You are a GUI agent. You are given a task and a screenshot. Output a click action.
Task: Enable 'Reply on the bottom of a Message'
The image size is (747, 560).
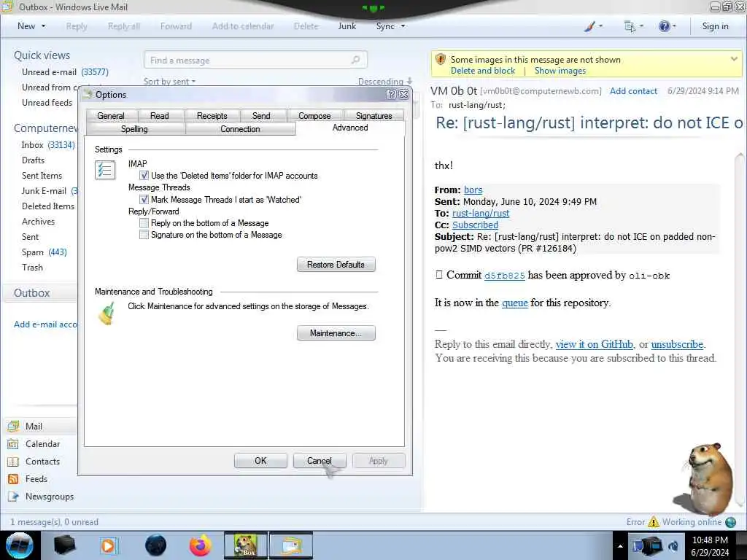(x=144, y=223)
